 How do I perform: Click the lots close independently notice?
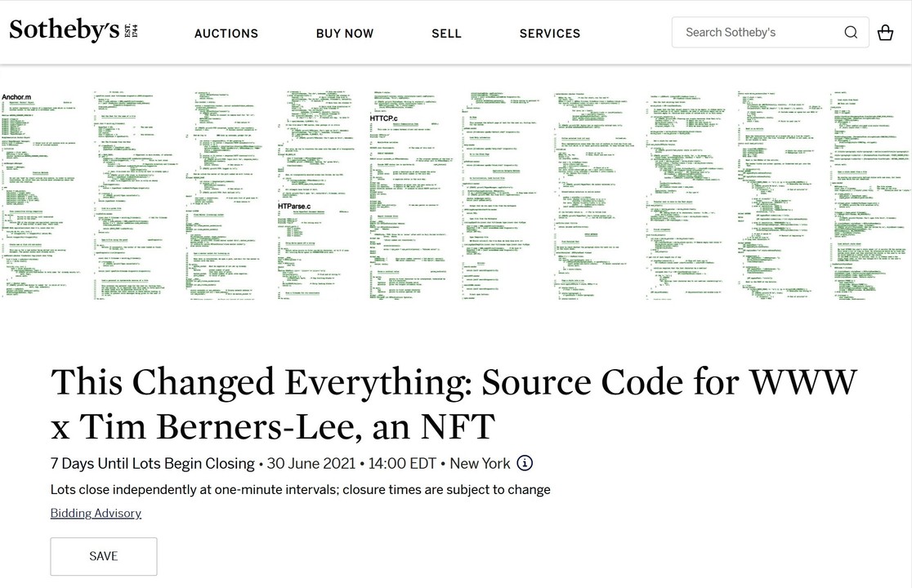click(300, 490)
